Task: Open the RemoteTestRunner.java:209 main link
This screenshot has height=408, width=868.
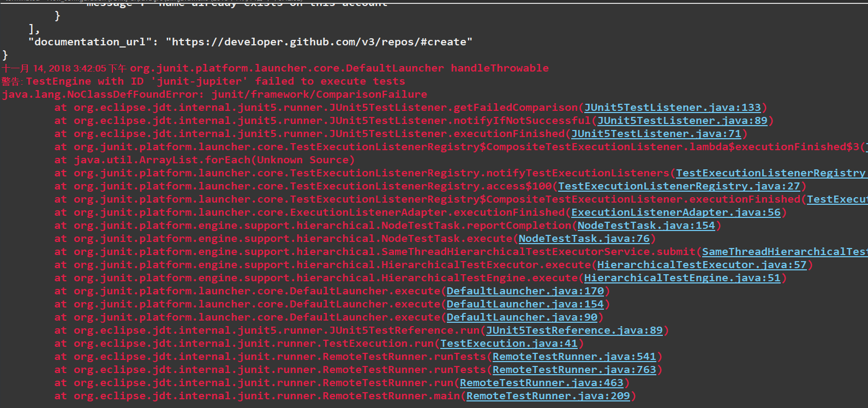Action: pyautogui.click(x=548, y=396)
